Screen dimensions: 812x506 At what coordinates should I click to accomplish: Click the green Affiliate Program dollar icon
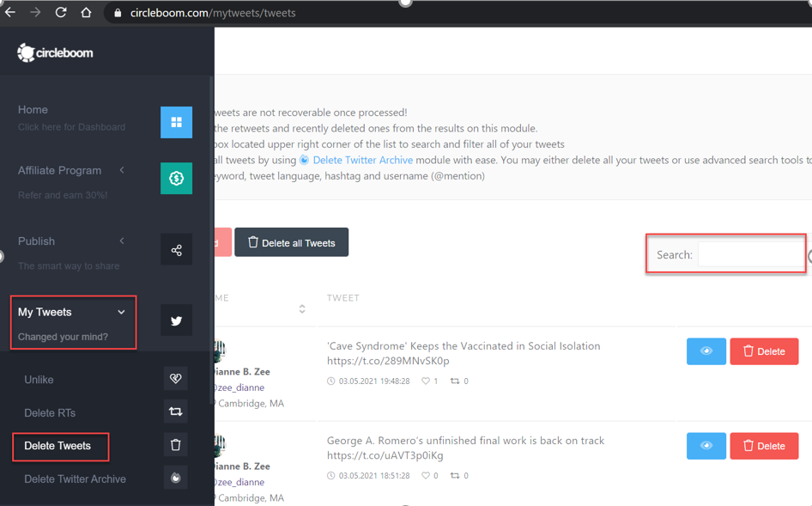(x=176, y=179)
